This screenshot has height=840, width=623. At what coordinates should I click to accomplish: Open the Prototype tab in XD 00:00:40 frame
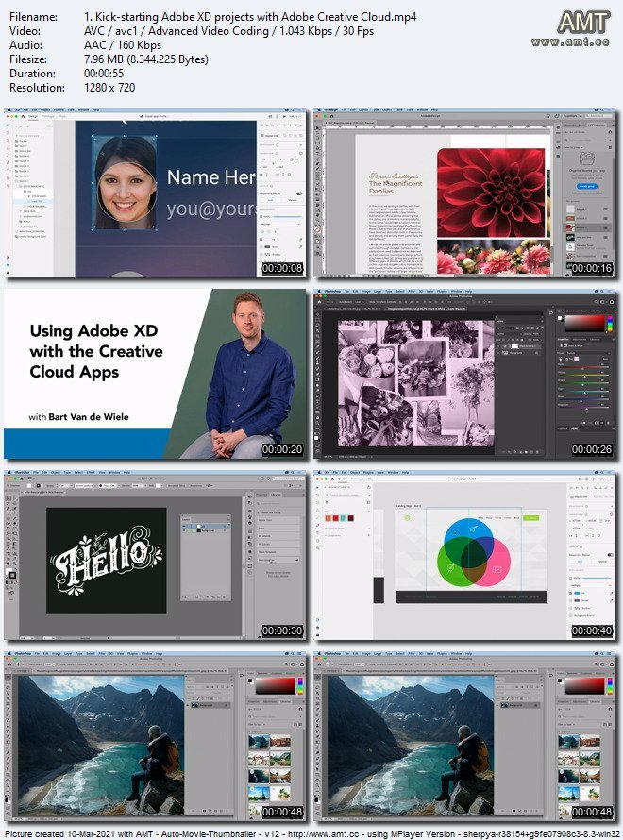[x=357, y=479]
